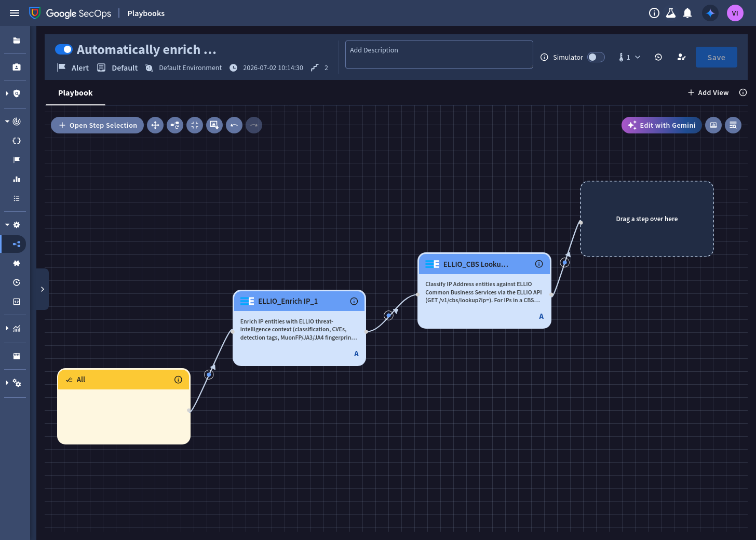Open info on the ELLIO_Enrich IP_1 step

pos(354,301)
